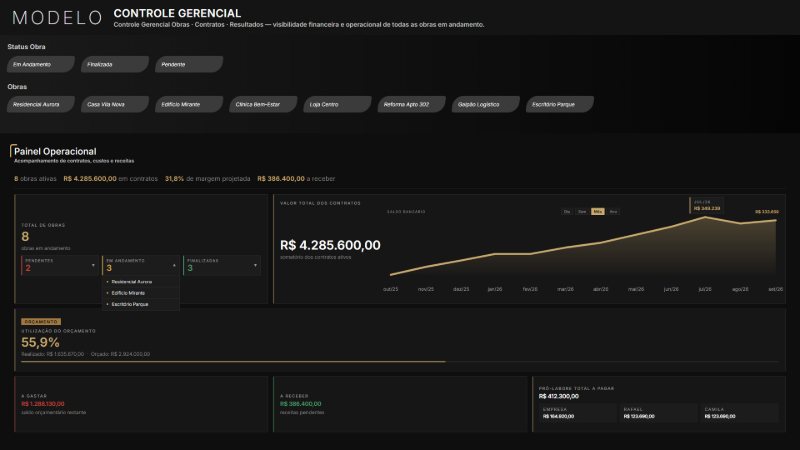Click the budget utilization progress bar
The height and width of the screenshot is (450, 800).
tap(400, 362)
